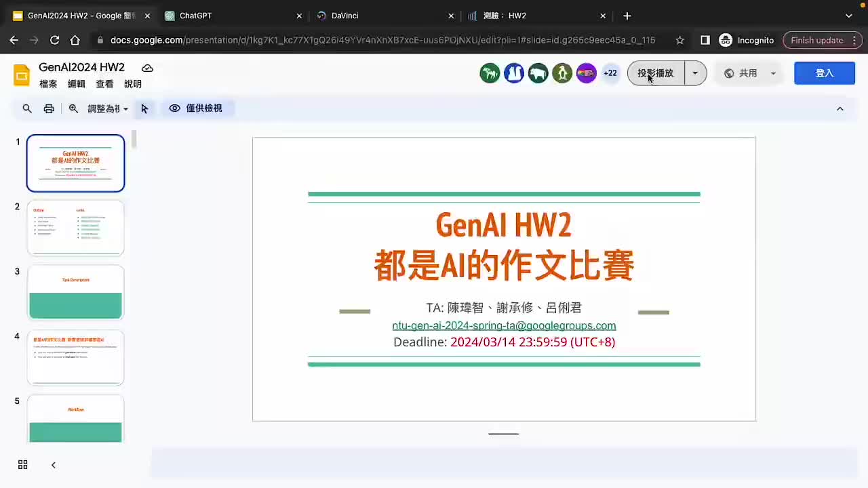
Task: Click the 都是AI的作文比賽 subtitle text
Action: coord(504,265)
